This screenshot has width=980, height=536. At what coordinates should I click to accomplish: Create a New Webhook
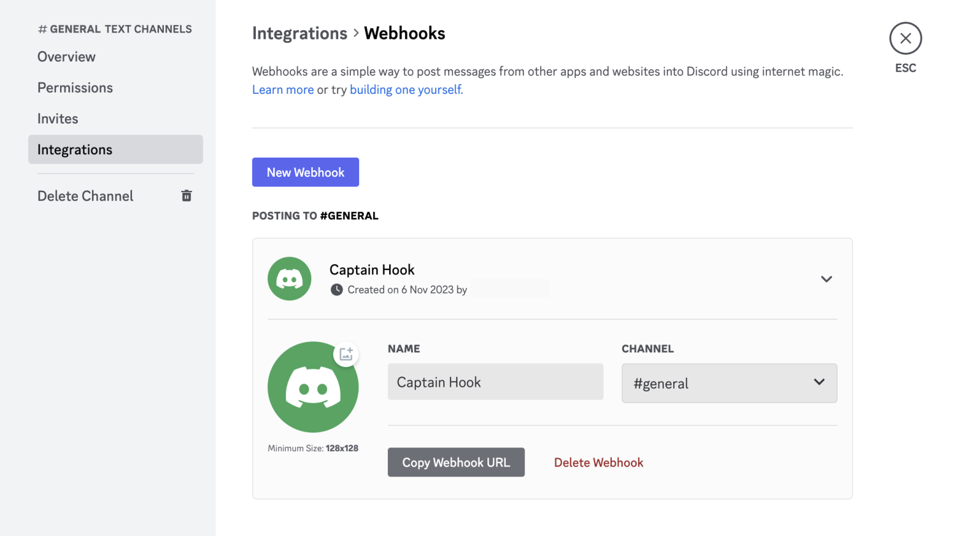click(305, 172)
